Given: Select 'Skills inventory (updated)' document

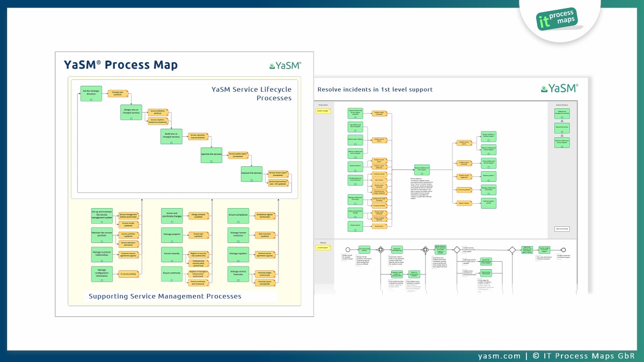Looking at the screenshot, I should click(x=266, y=235).
